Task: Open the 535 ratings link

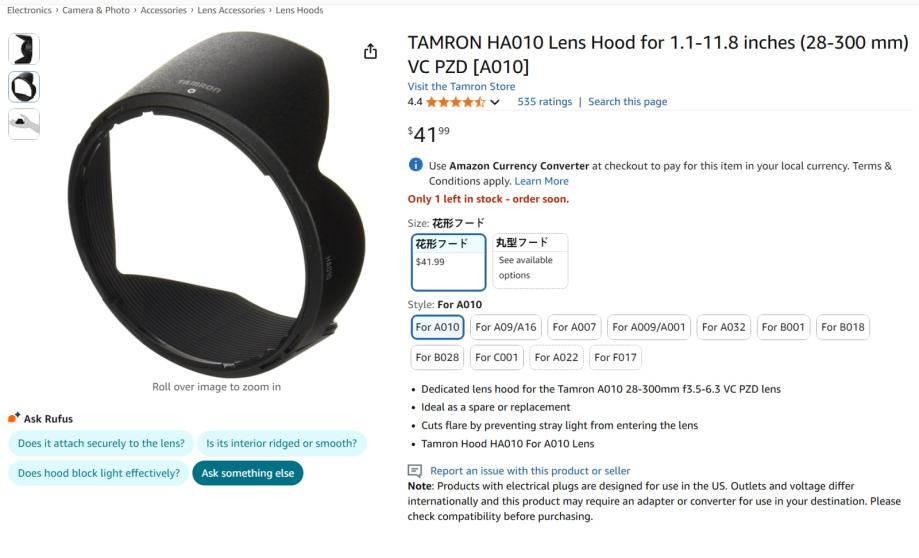Action: point(544,101)
